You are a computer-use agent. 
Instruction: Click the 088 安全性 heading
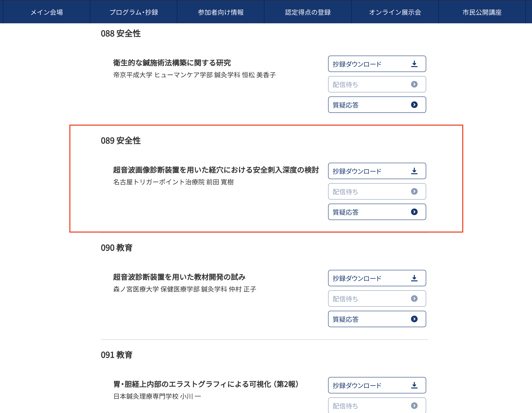coord(121,34)
